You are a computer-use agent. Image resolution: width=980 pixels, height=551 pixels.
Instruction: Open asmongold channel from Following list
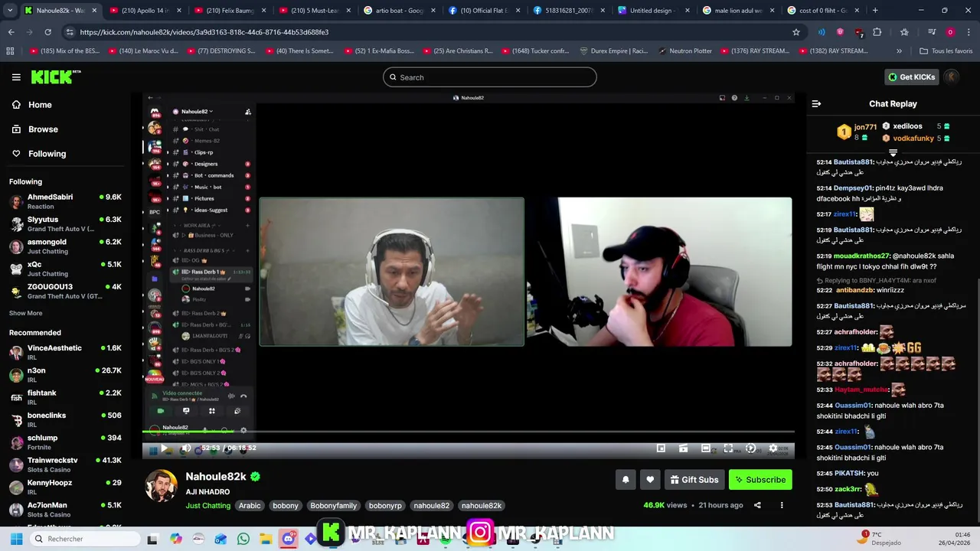click(66, 246)
